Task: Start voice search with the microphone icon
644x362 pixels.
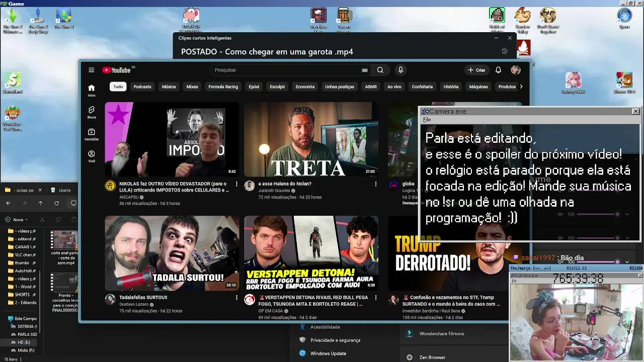Action: point(400,70)
